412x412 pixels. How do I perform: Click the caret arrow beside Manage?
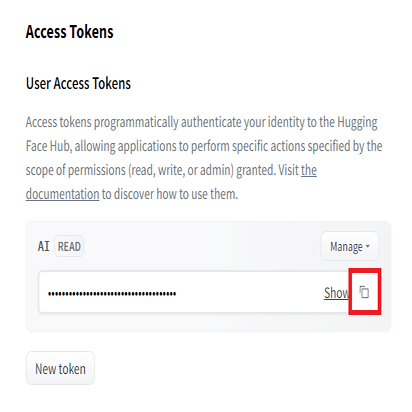tap(368, 246)
